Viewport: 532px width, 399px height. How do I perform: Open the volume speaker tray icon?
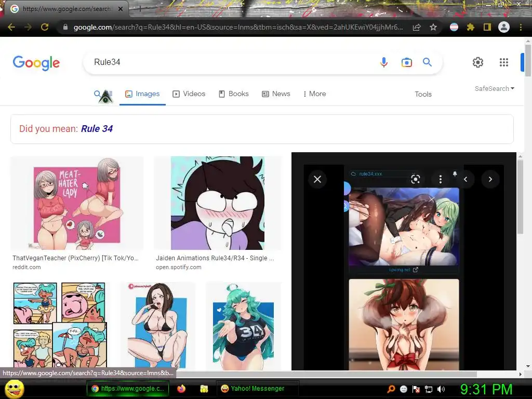[441, 389]
